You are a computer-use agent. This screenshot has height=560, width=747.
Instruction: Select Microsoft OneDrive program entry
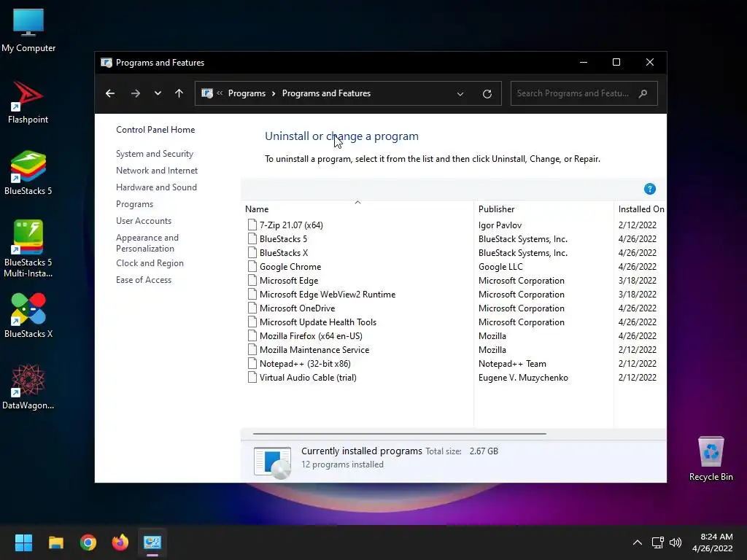[x=298, y=308]
